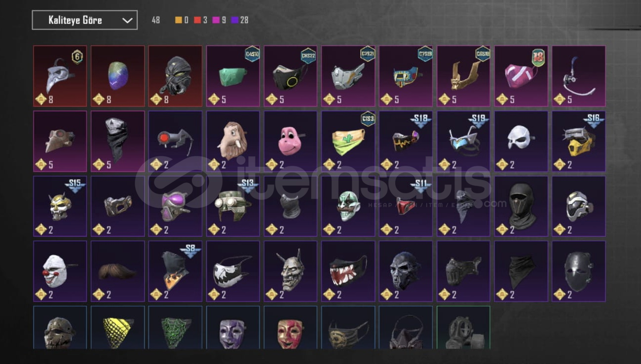Viewport: 641px width, 364px height.
Task: Pick the white oni demon mask
Action: click(x=291, y=271)
